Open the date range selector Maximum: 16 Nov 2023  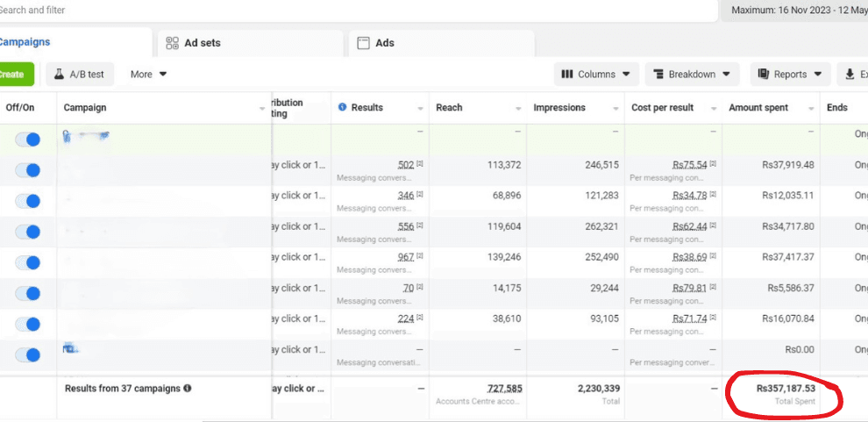tap(795, 10)
